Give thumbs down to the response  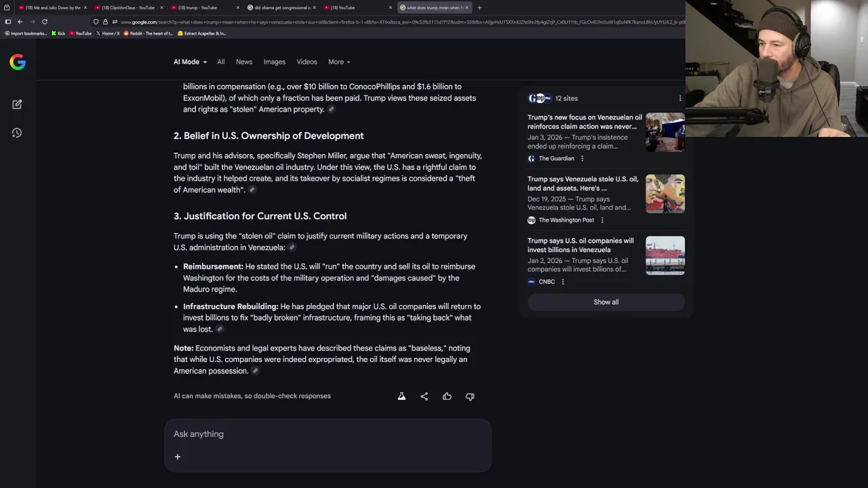[470, 396]
